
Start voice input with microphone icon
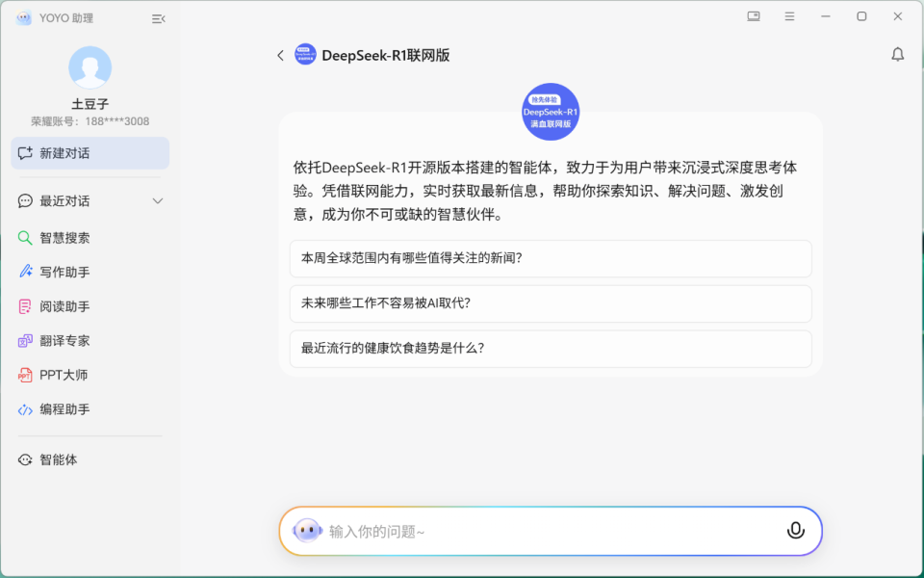click(x=796, y=531)
